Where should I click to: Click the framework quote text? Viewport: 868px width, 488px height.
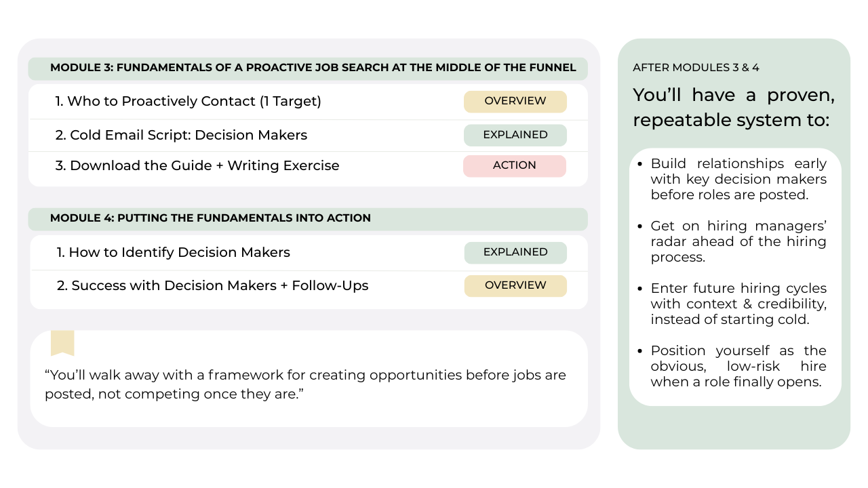[305, 384]
